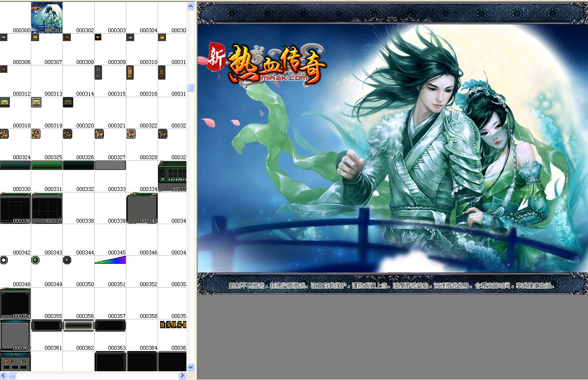Select the gray up-arrow sprite in cell 000306
The image size is (588, 380).
(3, 37)
